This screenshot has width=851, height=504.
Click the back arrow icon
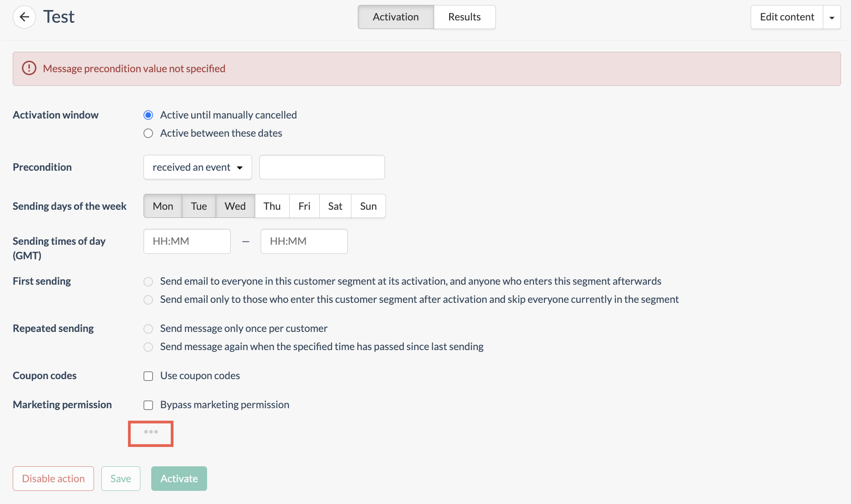pos(25,17)
